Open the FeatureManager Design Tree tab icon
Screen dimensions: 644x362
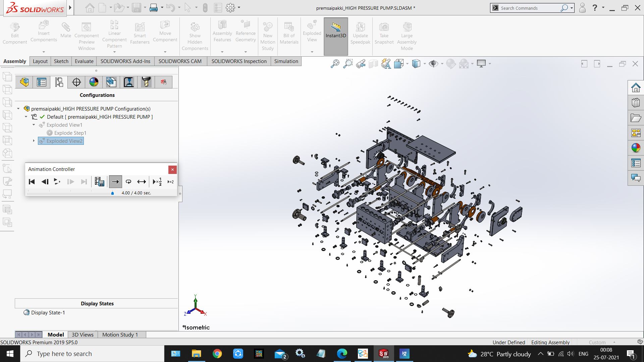[x=24, y=82]
